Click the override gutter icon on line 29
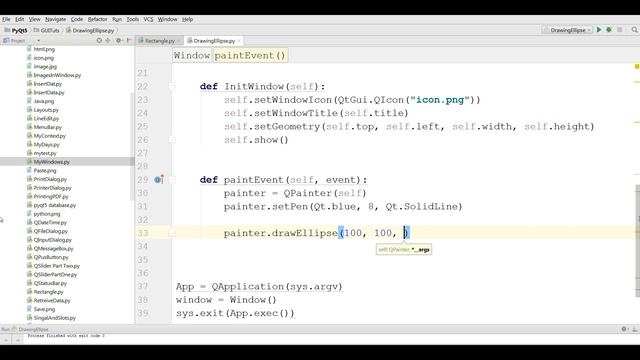This screenshot has height=360, width=640. (159, 179)
